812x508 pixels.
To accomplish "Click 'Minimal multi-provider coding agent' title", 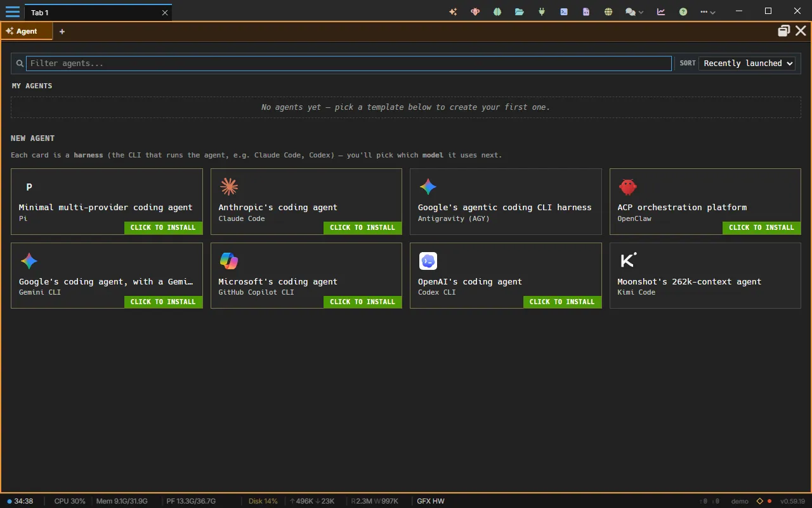I will tap(105, 207).
